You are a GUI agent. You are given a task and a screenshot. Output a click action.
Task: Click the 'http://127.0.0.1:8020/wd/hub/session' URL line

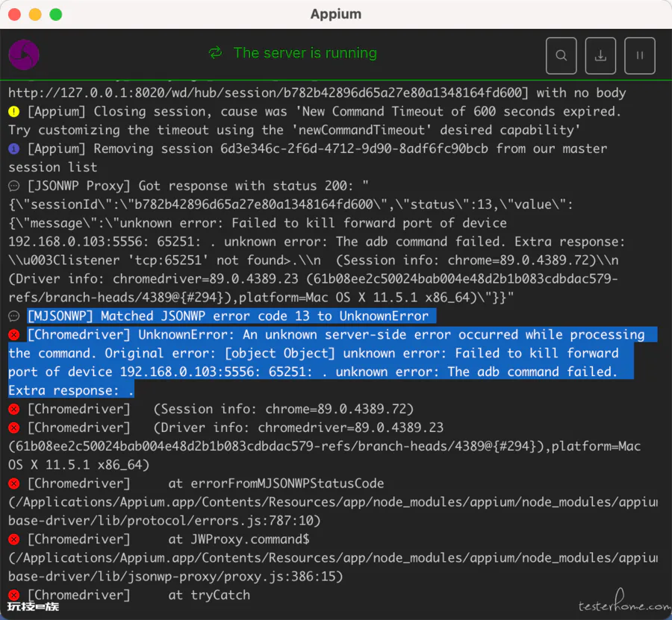(x=317, y=93)
